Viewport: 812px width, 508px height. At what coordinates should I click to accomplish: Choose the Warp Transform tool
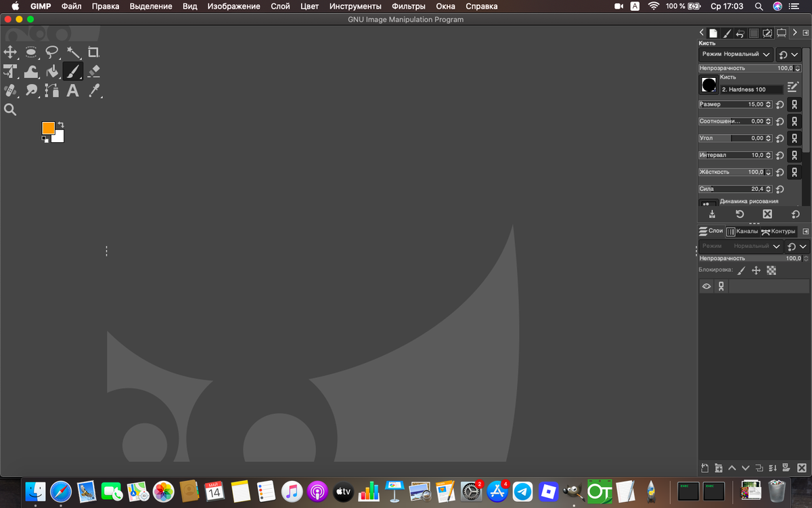(31, 71)
